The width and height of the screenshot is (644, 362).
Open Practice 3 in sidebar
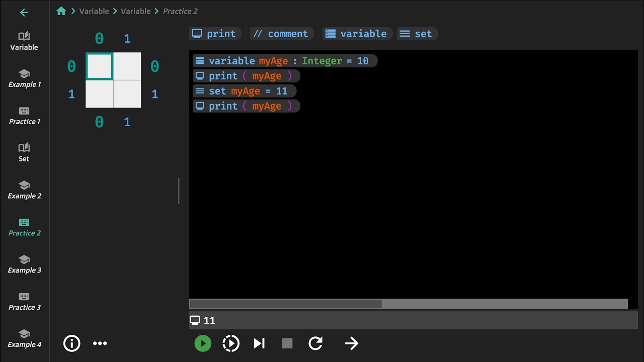click(x=24, y=302)
